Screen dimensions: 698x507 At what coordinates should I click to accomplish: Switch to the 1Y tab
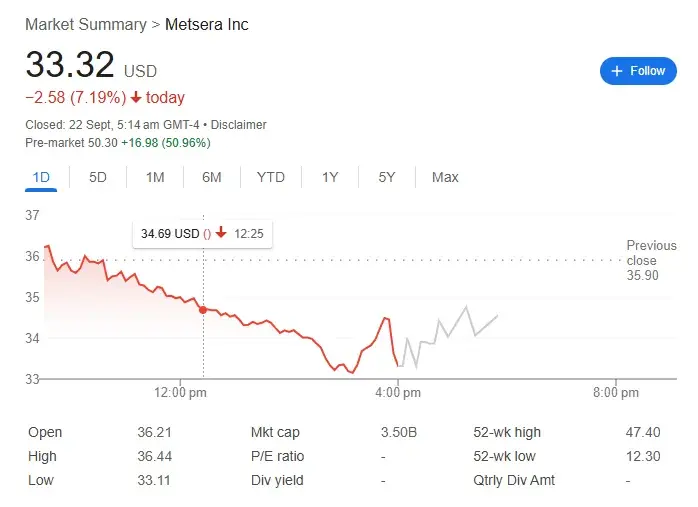[x=330, y=177]
